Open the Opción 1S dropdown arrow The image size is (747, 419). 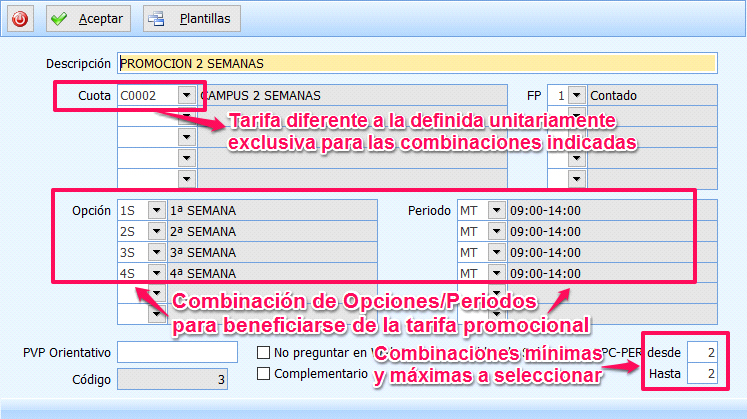(x=156, y=210)
